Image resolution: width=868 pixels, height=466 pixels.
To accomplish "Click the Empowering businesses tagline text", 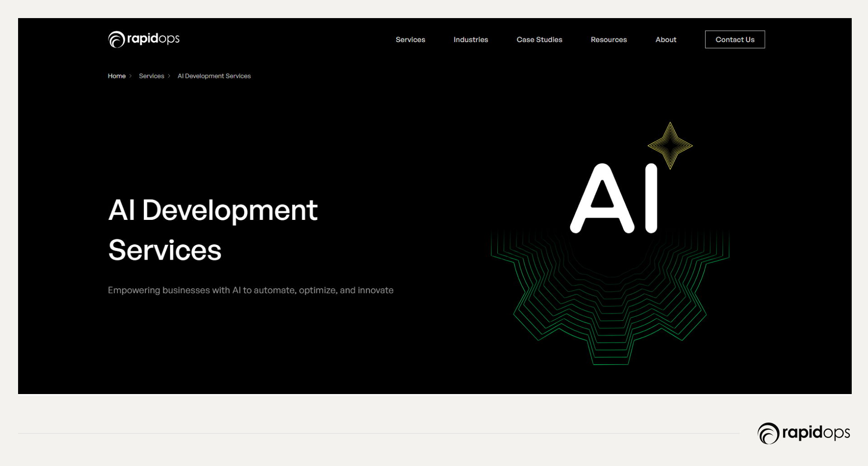I will [x=250, y=290].
